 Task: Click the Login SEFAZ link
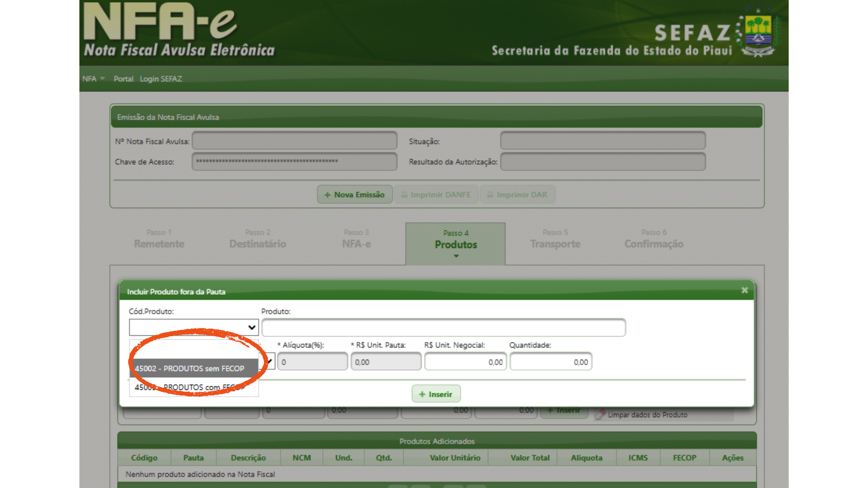(160, 79)
